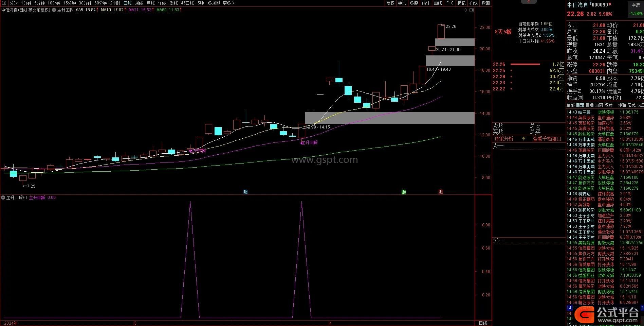Open the 主升回踩FT sub-chart indicator dropdown
Image resolution: width=644 pixels, height=326 pixels.
tap(3, 198)
